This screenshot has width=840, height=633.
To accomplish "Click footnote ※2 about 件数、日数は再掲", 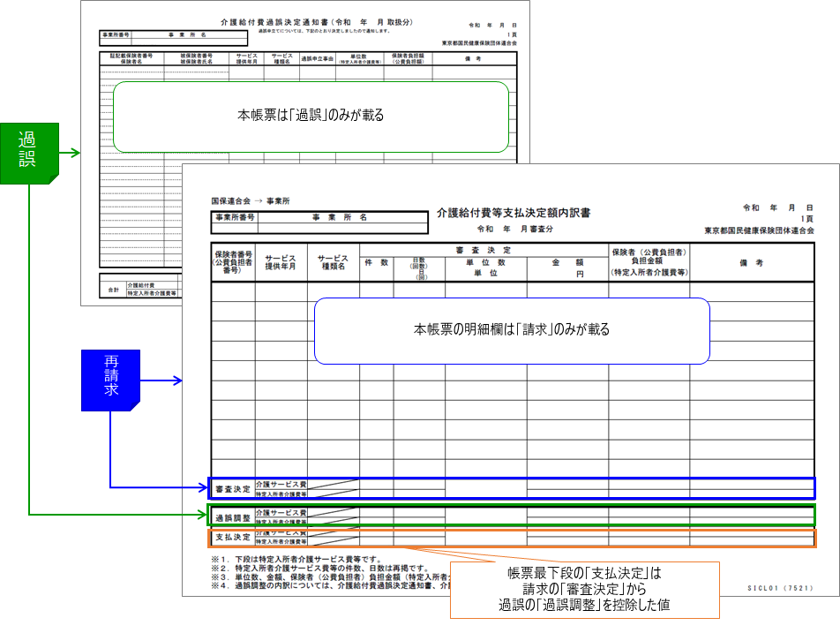I will coord(320,569).
